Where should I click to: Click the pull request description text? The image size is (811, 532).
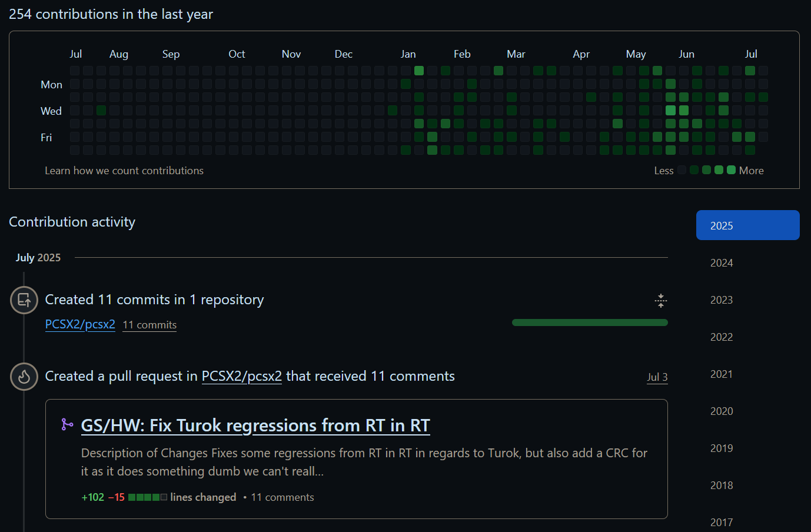364,462
